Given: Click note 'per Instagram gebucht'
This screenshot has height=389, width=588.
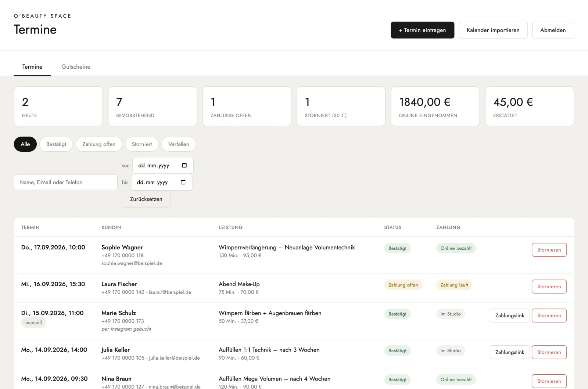Looking at the screenshot, I should (126, 329).
